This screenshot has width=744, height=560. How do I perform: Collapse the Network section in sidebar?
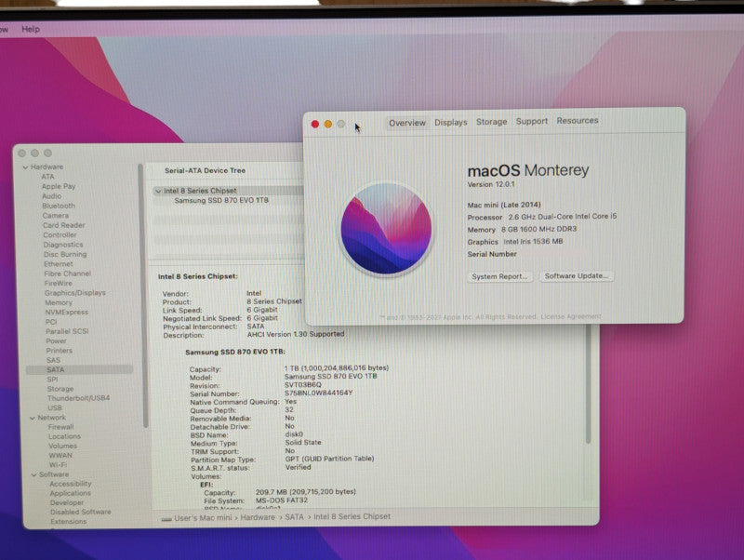(x=33, y=418)
